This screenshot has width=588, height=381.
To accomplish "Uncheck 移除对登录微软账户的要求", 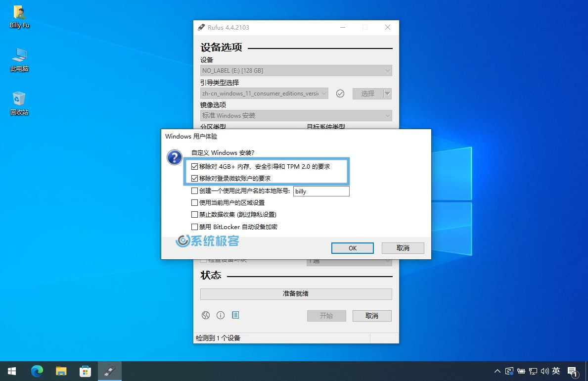I will pyautogui.click(x=195, y=178).
